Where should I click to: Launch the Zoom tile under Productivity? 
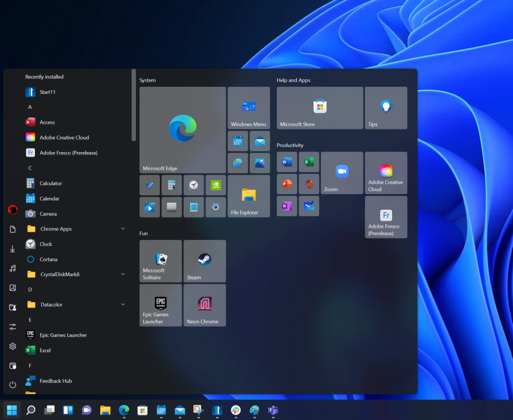(341, 173)
